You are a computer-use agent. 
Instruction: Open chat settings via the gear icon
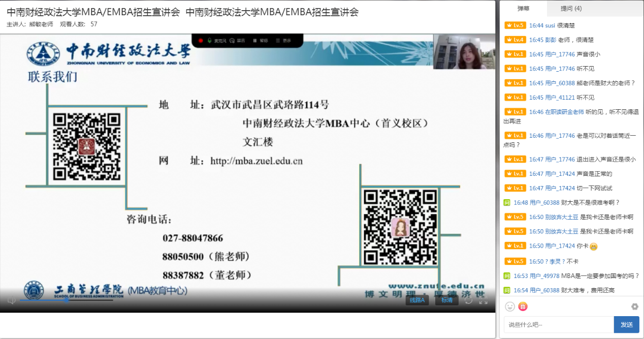tap(634, 306)
